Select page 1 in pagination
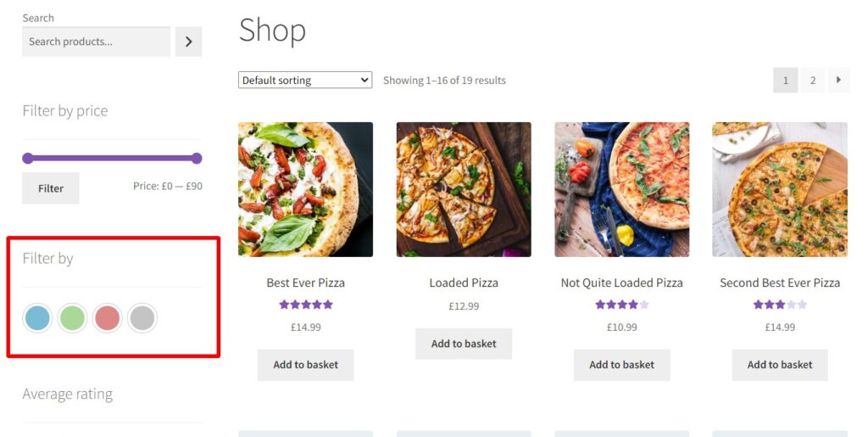 coord(786,81)
